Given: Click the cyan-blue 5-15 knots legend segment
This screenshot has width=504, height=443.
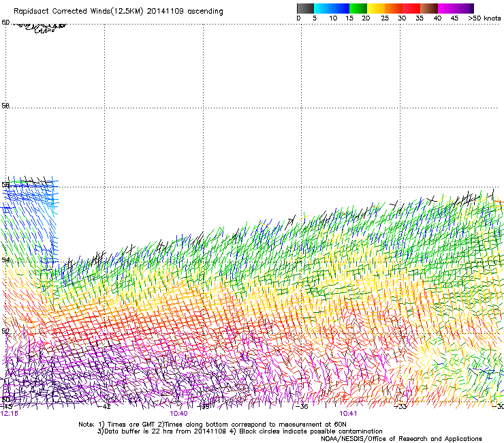Looking at the screenshot, I should point(332,8).
